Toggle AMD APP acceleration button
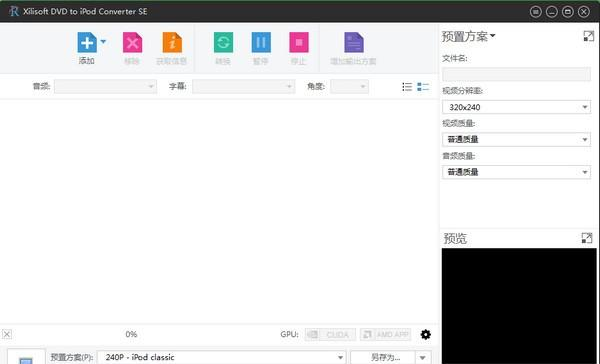 (385, 335)
